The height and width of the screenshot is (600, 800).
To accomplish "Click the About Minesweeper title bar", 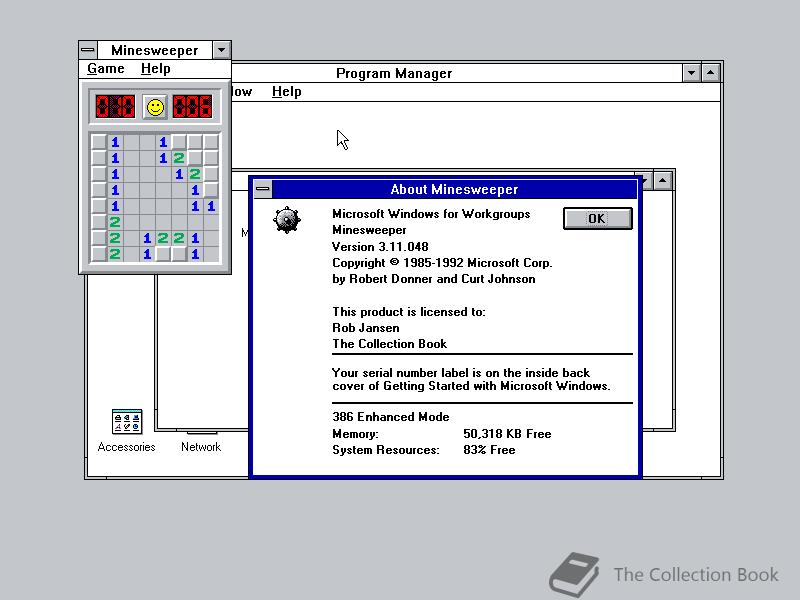I will pyautogui.click(x=454, y=189).
